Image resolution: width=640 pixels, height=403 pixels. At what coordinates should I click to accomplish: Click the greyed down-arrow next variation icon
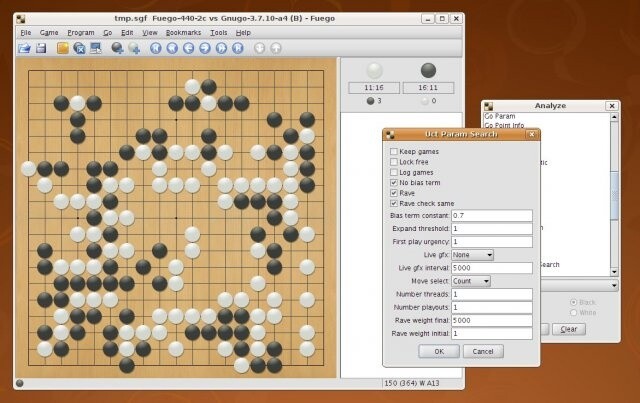click(x=260, y=48)
